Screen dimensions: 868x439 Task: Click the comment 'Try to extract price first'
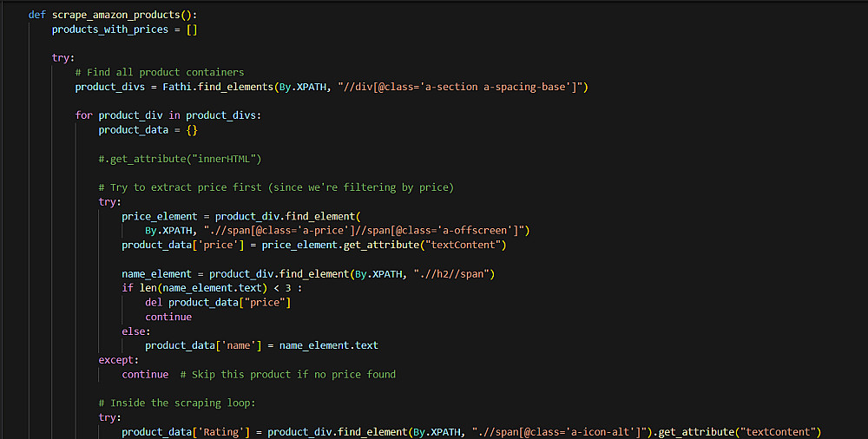pos(276,187)
